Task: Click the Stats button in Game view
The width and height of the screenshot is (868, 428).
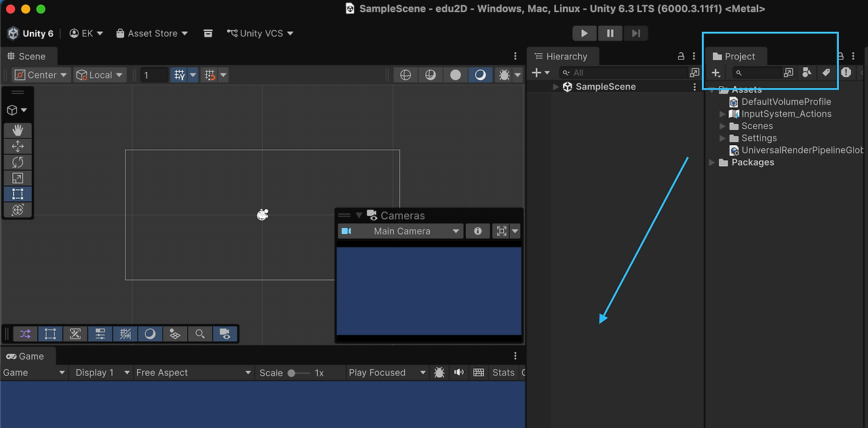Action: pyautogui.click(x=503, y=372)
